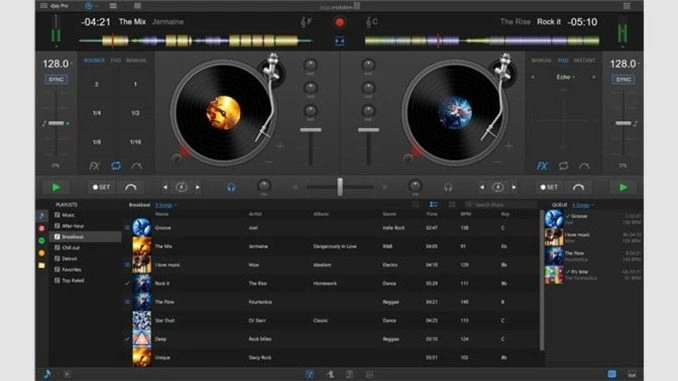Open the music library source icon in sidebar
Viewport: 678px width, 381px height.
(42, 215)
